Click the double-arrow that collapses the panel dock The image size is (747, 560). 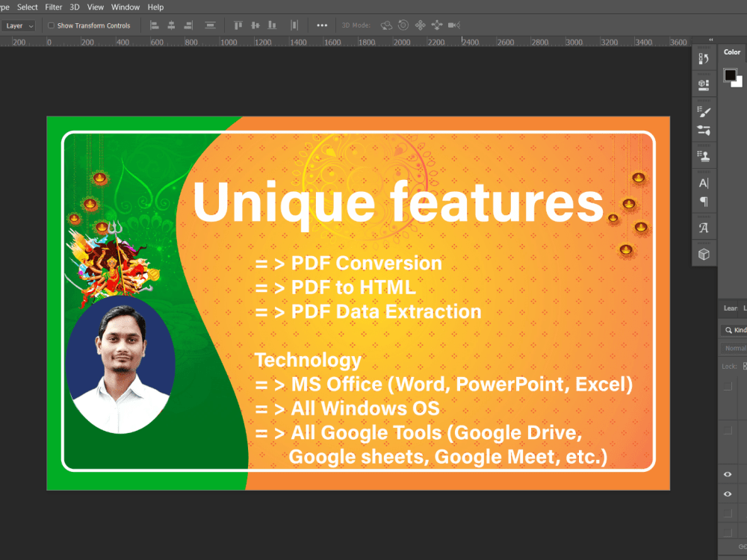[711, 40]
